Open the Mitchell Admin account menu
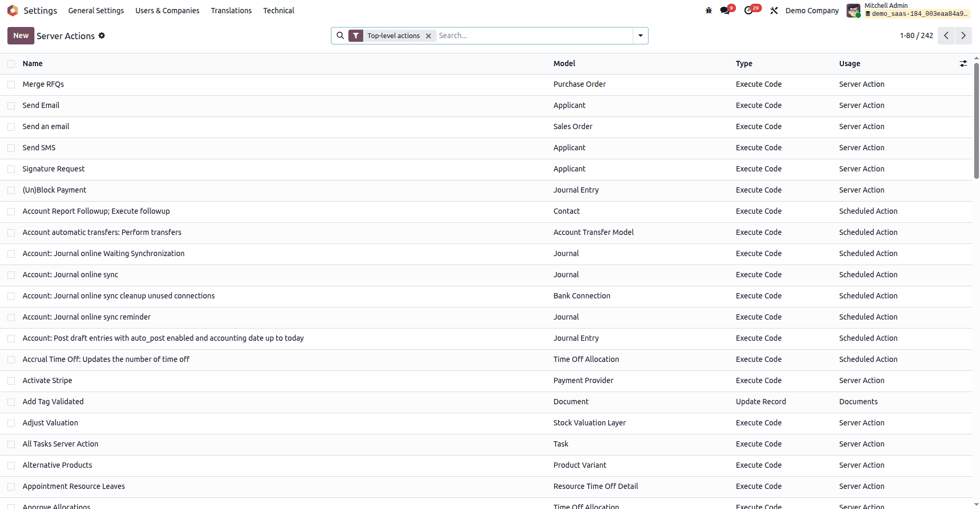 (x=900, y=10)
